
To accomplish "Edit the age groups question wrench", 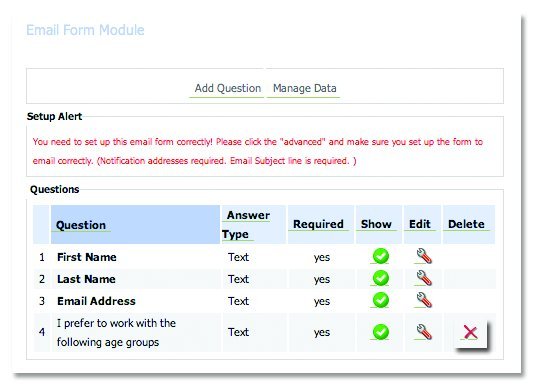I will coord(424,332).
